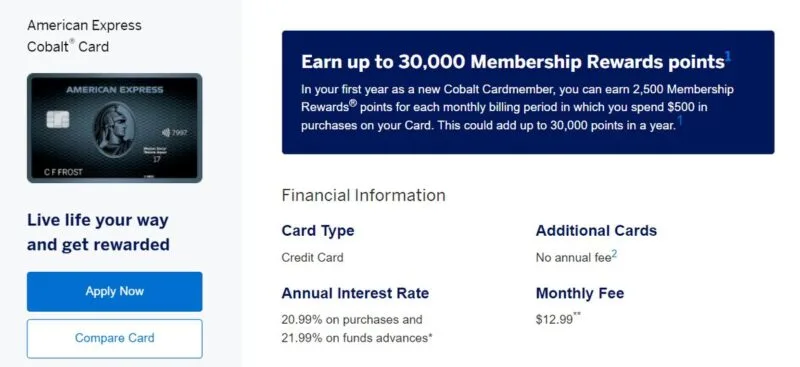Click the 21.99% on funds advances text
This screenshot has height=367, width=800.
pos(357,338)
